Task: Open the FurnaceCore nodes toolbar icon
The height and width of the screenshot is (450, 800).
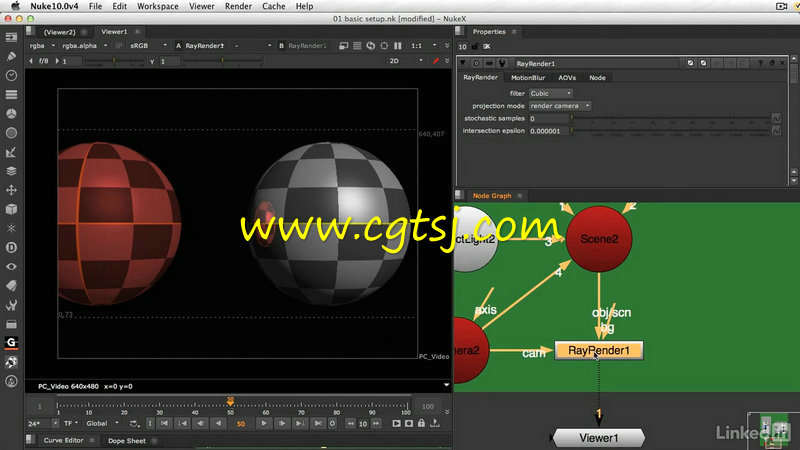Action: pos(11,362)
